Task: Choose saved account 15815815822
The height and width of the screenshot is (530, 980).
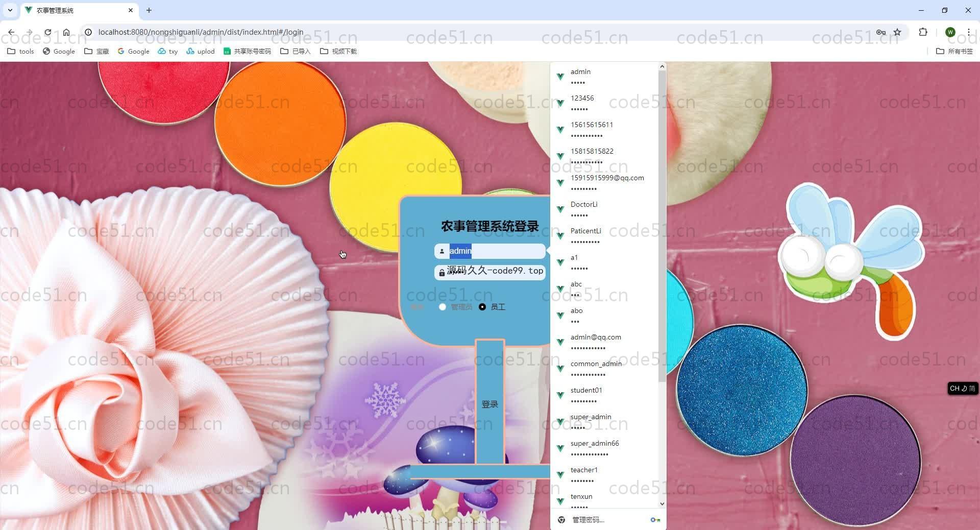Action: pos(604,156)
